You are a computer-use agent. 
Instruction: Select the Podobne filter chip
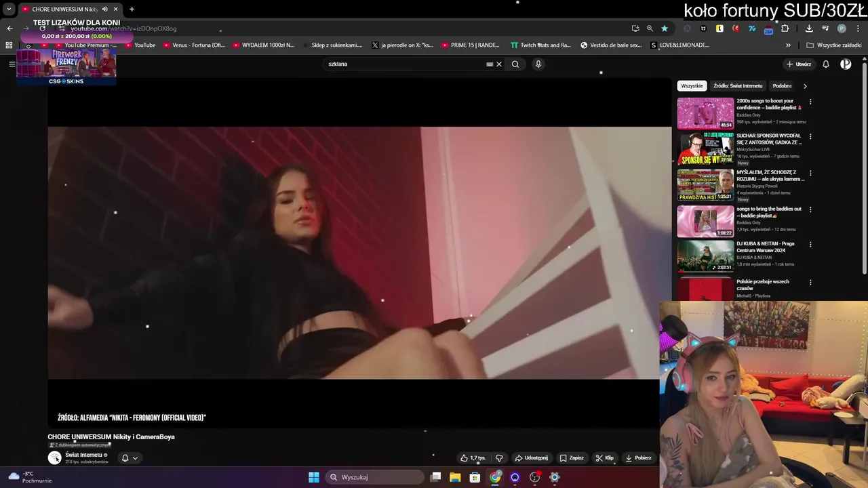[x=782, y=86]
